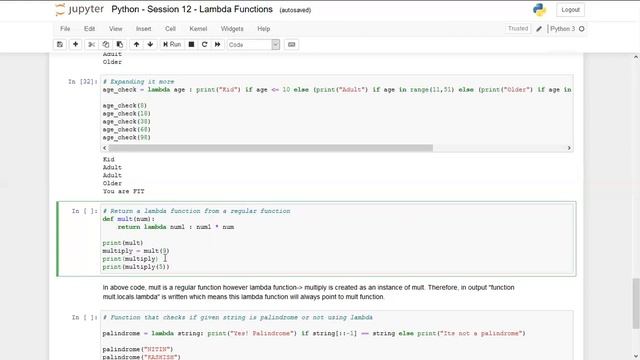Screen dimensions: 640x360
Task: Click the 'You are FIT' output line
Action: click(x=123, y=191)
